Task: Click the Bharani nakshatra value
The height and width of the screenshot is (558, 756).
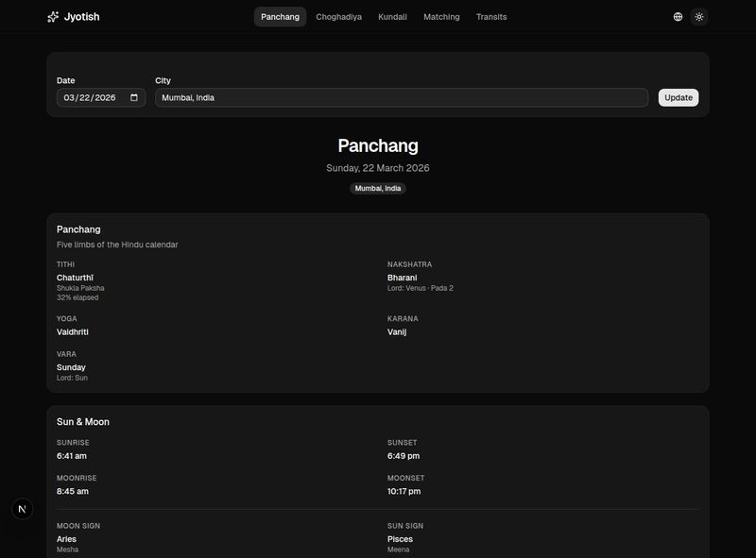Action: [402, 278]
